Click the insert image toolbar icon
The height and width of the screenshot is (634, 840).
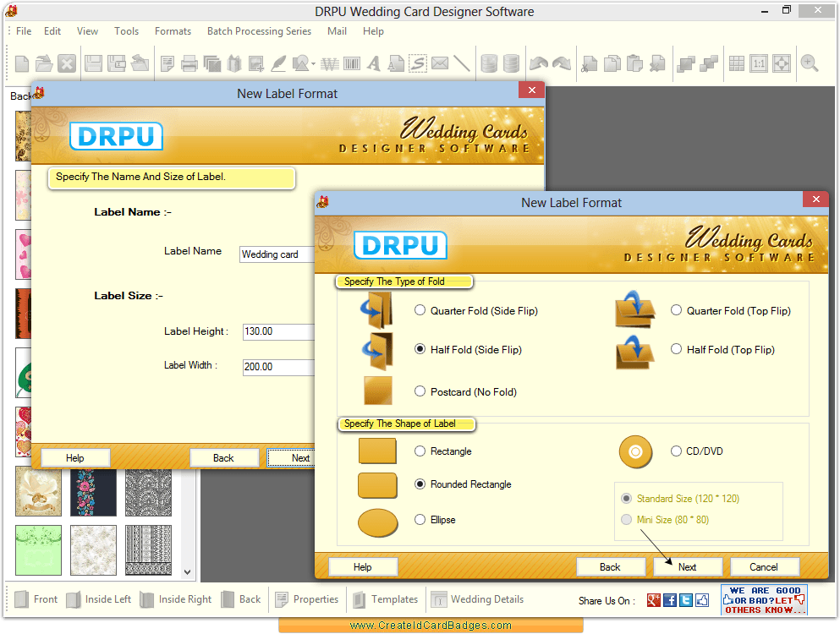[256, 63]
